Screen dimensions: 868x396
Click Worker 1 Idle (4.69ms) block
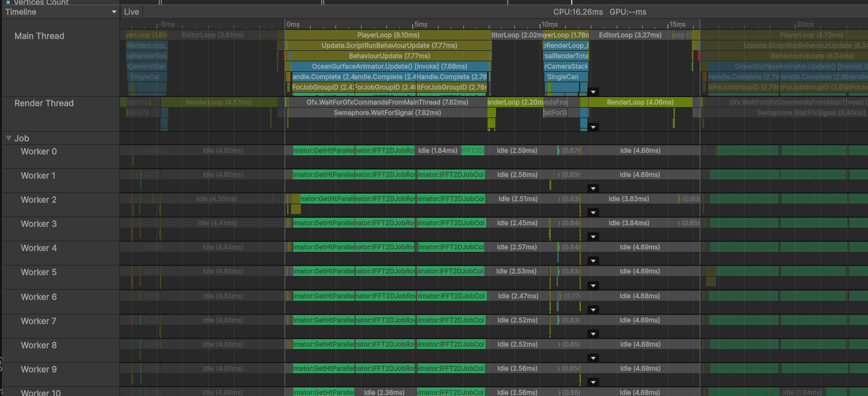point(640,175)
